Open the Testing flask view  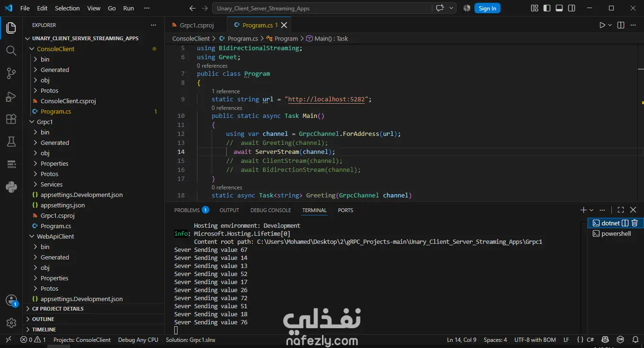[11, 142]
